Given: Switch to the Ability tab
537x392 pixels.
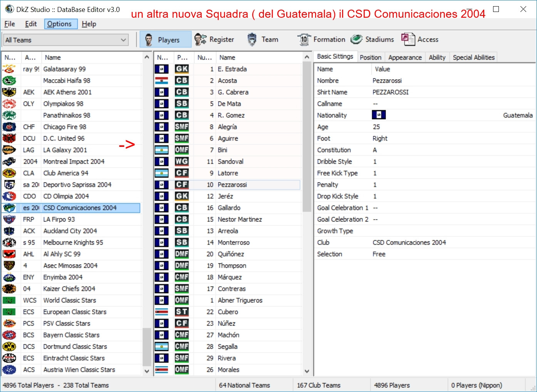Looking at the screenshot, I should tap(437, 57).
